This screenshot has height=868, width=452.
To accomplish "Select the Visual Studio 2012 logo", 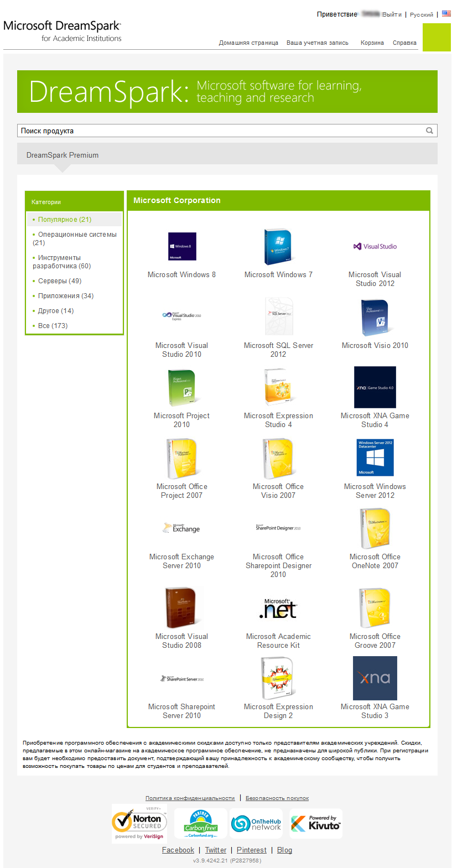I will [x=375, y=247].
